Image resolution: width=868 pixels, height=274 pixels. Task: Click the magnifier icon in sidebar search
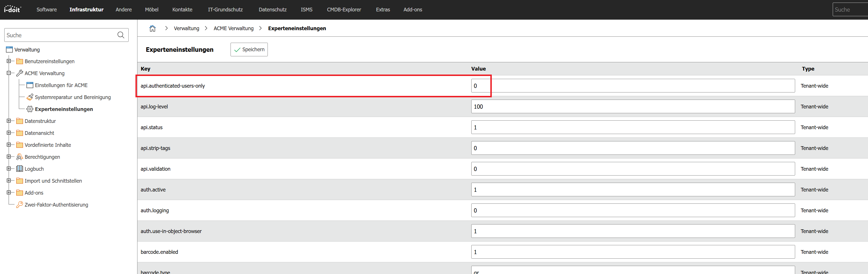pyautogui.click(x=121, y=35)
